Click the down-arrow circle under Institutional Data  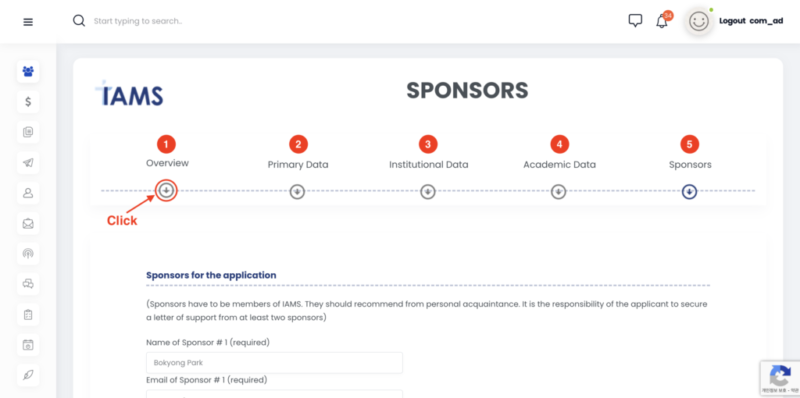point(428,192)
